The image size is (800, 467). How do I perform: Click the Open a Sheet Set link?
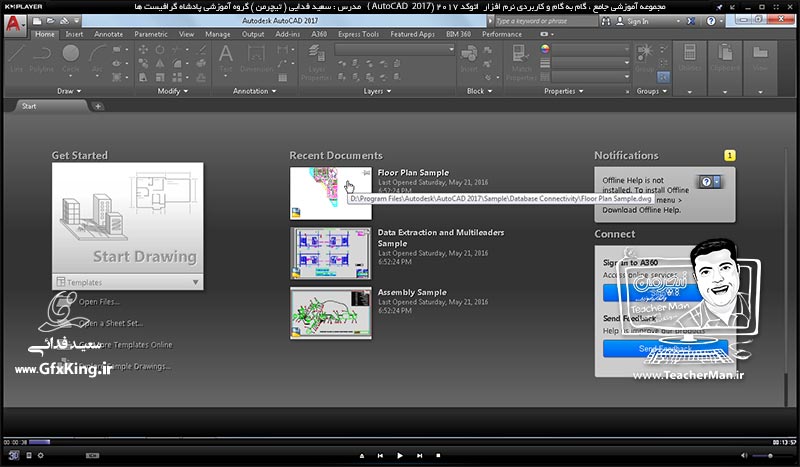(x=111, y=323)
